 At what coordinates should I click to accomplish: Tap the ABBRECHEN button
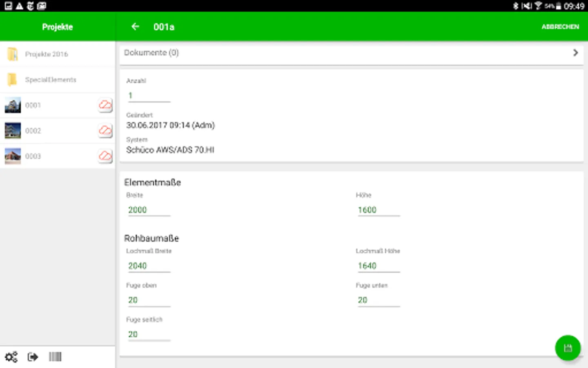[560, 27]
